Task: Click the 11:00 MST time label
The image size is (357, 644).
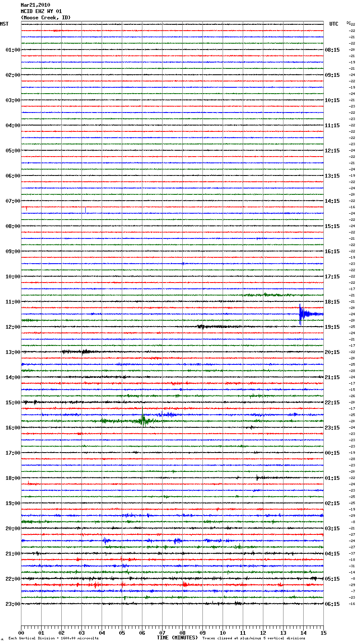Action: (13, 302)
